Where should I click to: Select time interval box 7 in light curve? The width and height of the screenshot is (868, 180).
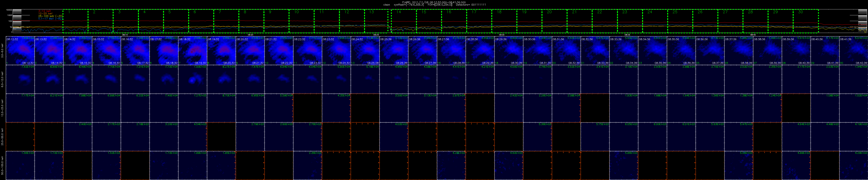226,21
